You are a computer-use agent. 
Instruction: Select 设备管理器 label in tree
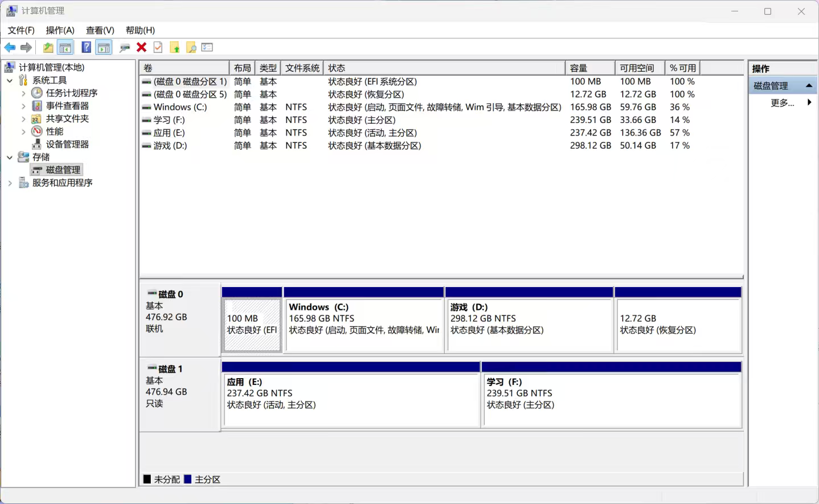click(67, 144)
